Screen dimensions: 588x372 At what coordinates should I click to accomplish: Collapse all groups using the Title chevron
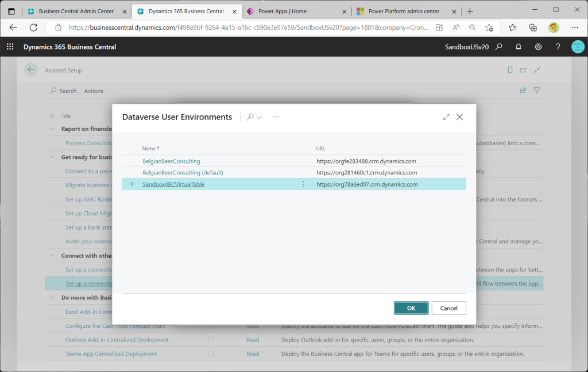pos(52,115)
